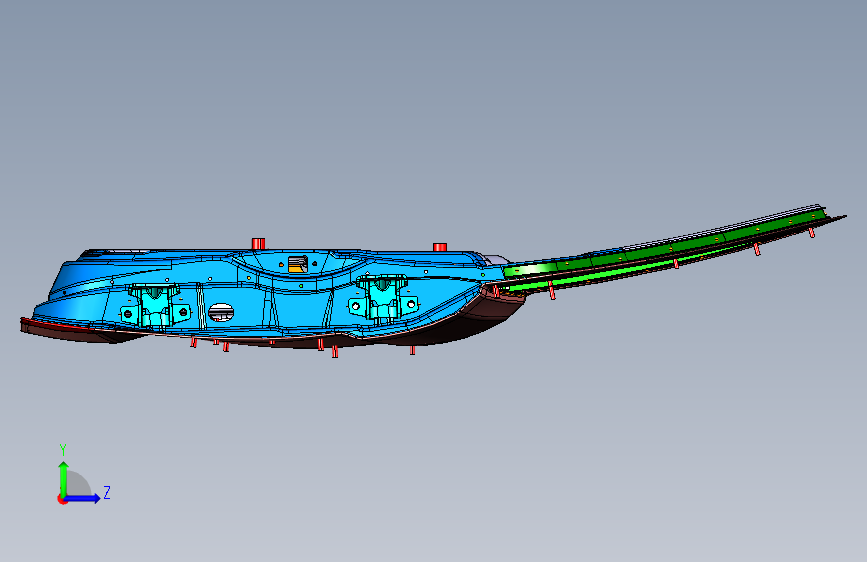Screen dimensions: 867x562
Task: Click the oval hole in the blue panel
Action: (x=221, y=313)
